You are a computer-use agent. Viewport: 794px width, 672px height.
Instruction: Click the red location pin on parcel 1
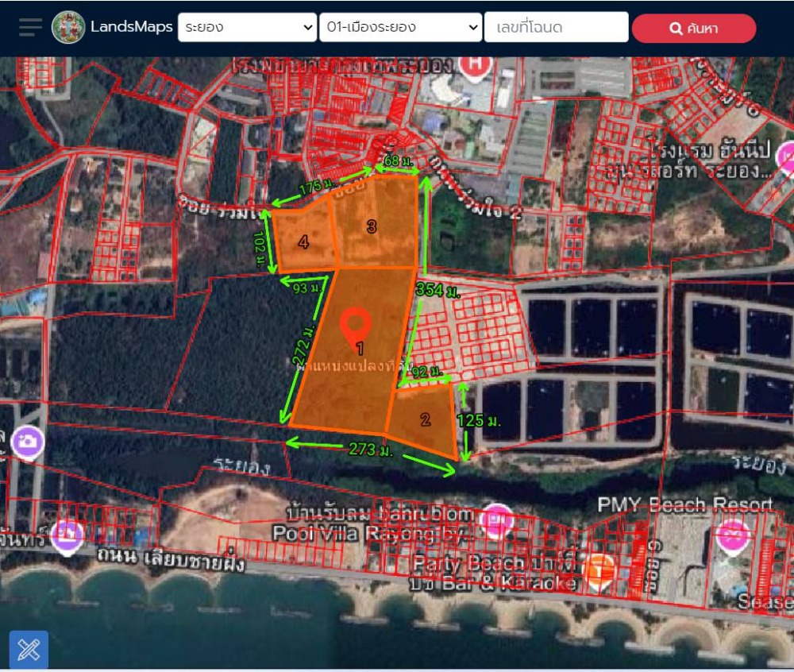point(356,329)
